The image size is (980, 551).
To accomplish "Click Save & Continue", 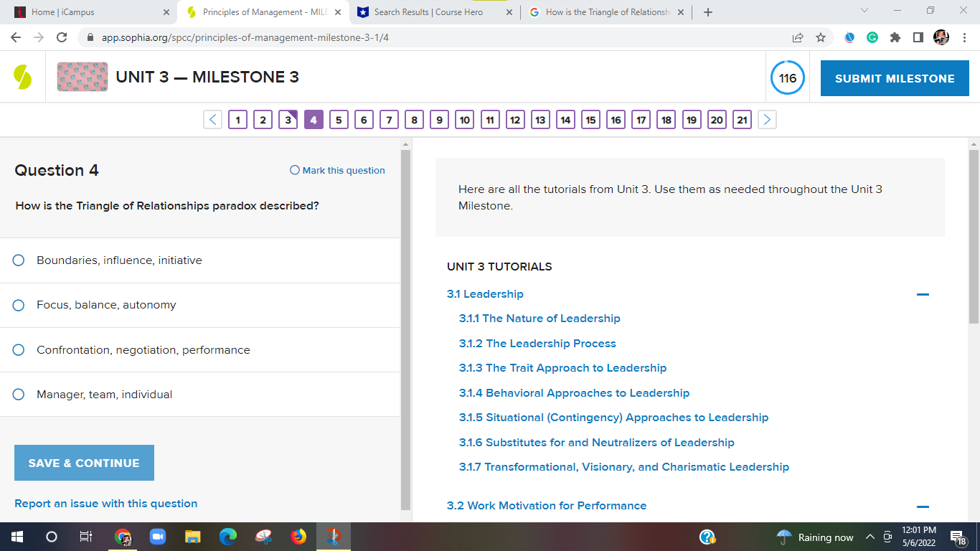I will tap(84, 463).
